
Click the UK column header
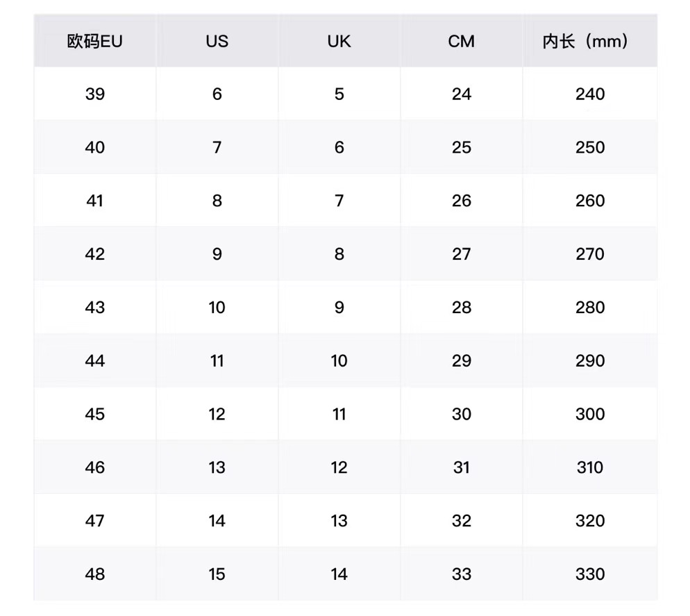[x=339, y=42]
